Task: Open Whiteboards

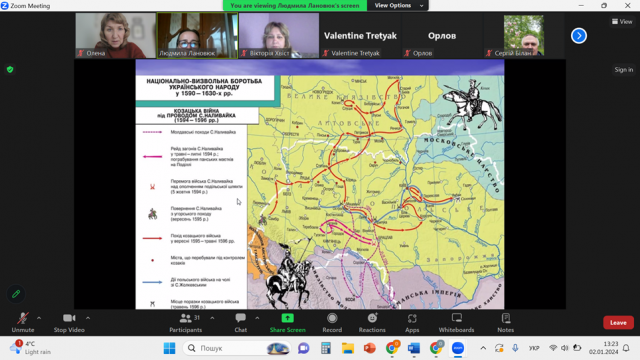Action: pos(456,322)
